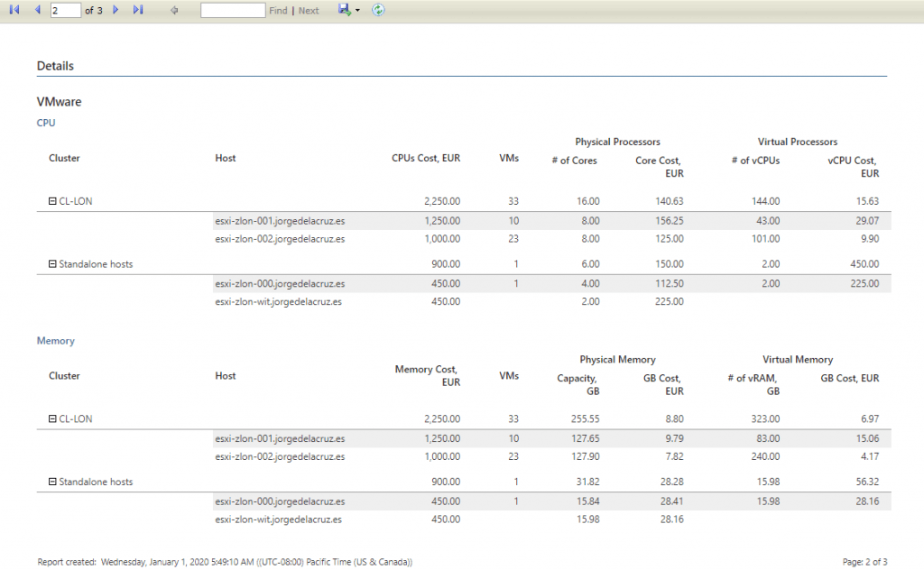Jump to the last report page
Screen dimensions: 924x570
coord(138,10)
